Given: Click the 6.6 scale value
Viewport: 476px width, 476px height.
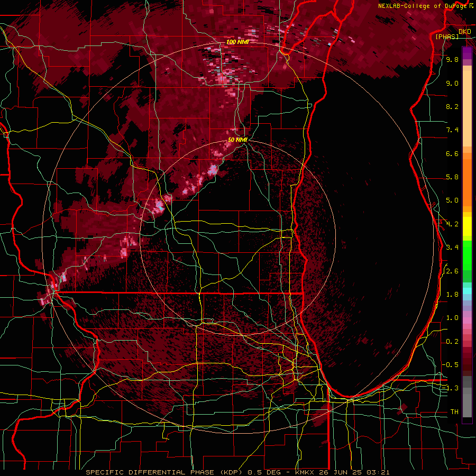Looking at the screenshot, I should [452, 153].
